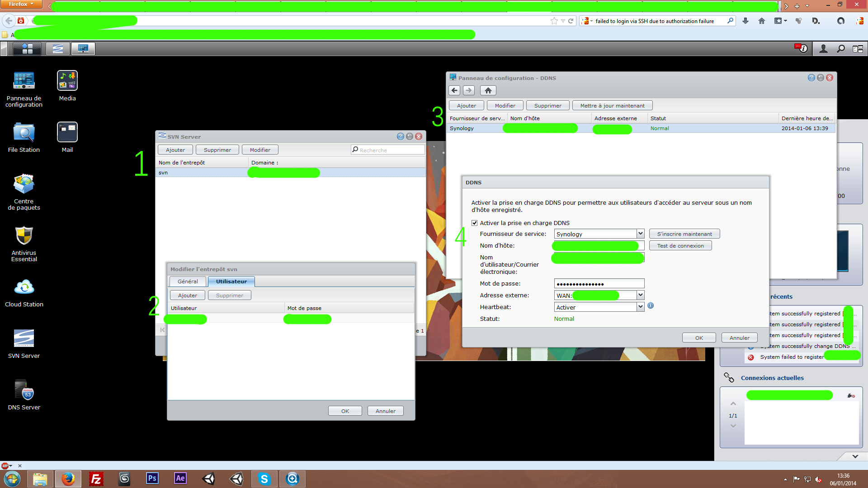Open the DSM user options icon

tap(824, 49)
